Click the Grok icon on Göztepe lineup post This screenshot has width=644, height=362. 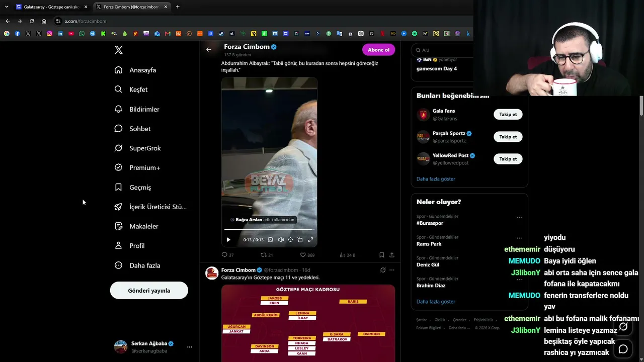pos(383,270)
